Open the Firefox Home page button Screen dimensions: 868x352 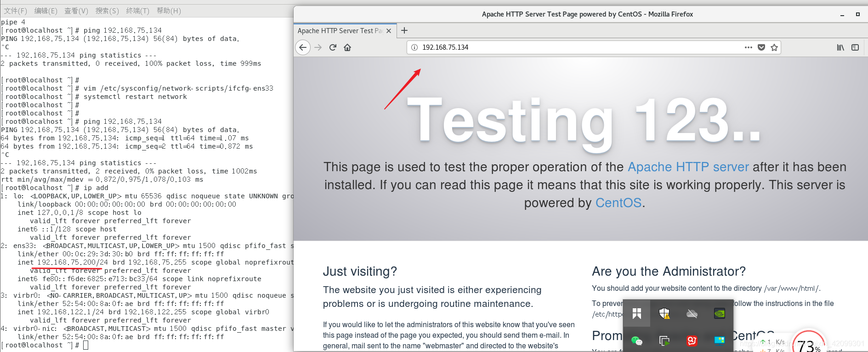(347, 47)
